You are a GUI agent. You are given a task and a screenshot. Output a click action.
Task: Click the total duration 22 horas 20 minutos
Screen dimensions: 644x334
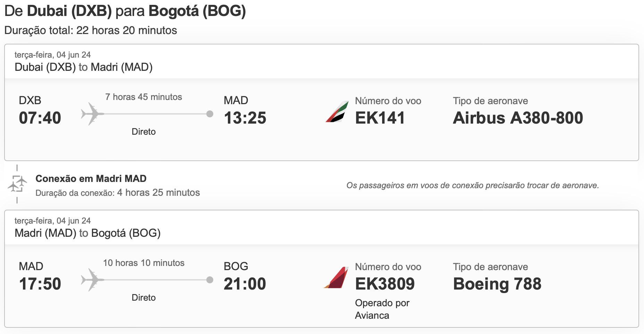tap(126, 30)
